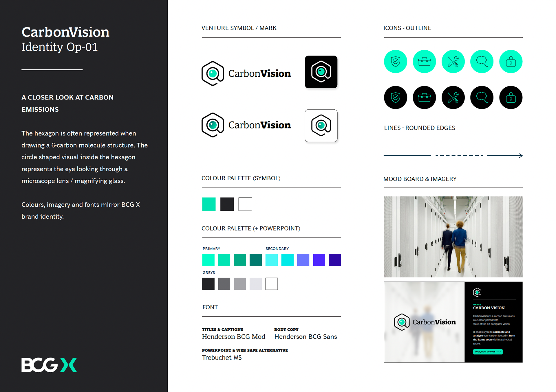Viewport: 556px width, 392px height.
Task: Click the black briefcase icon
Action: tap(424, 97)
